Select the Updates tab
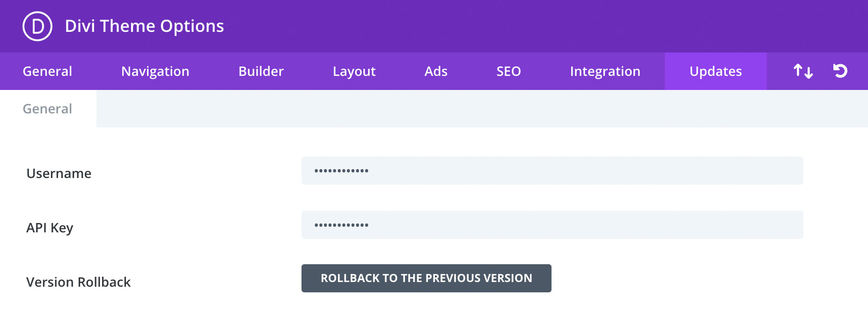The height and width of the screenshot is (327, 868). pyautogui.click(x=716, y=71)
